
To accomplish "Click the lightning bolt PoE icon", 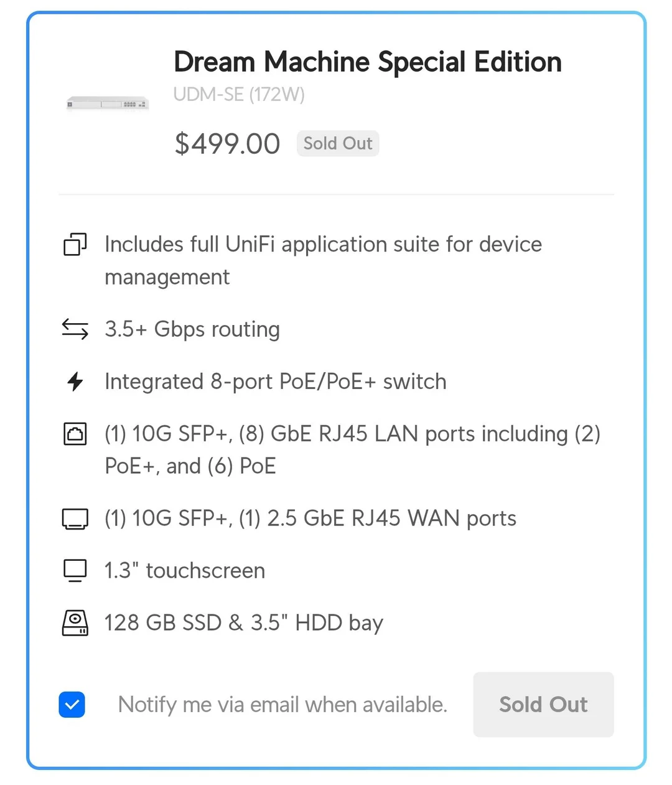I will coord(75,381).
